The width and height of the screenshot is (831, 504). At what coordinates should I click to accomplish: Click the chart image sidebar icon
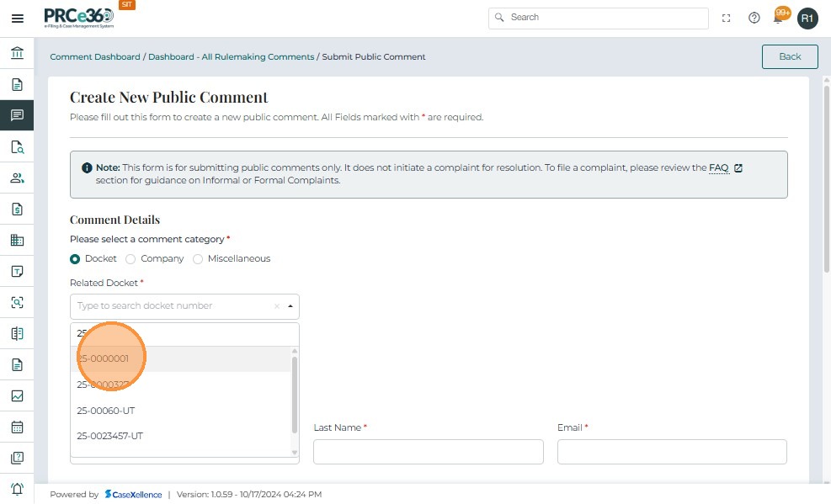click(x=17, y=395)
